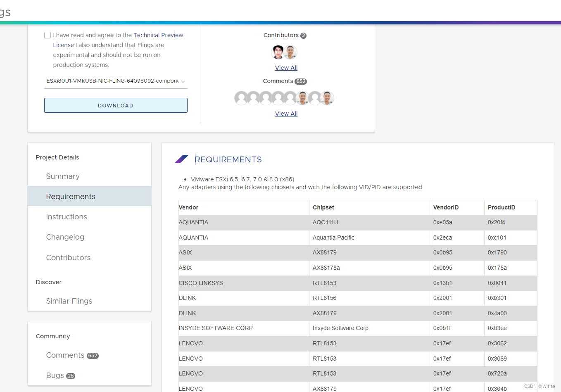The image size is (561, 392).
Task: Open Contributors in the sidebar menu
Action: coord(68,258)
